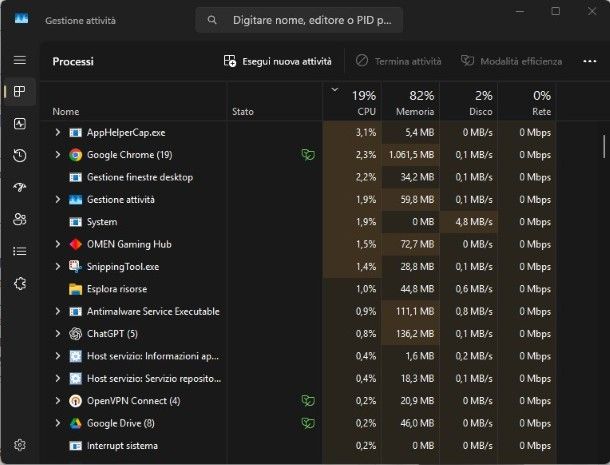Click the 3,1% CPU value

tap(366, 132)
